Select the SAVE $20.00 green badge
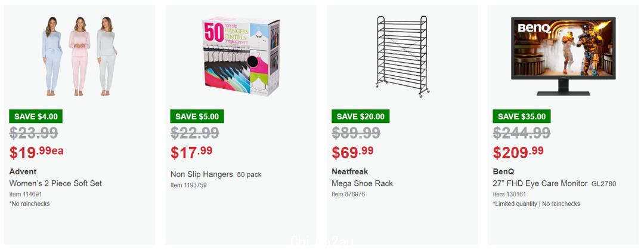This screenshot has height=249, width=644. click(361, 116)
